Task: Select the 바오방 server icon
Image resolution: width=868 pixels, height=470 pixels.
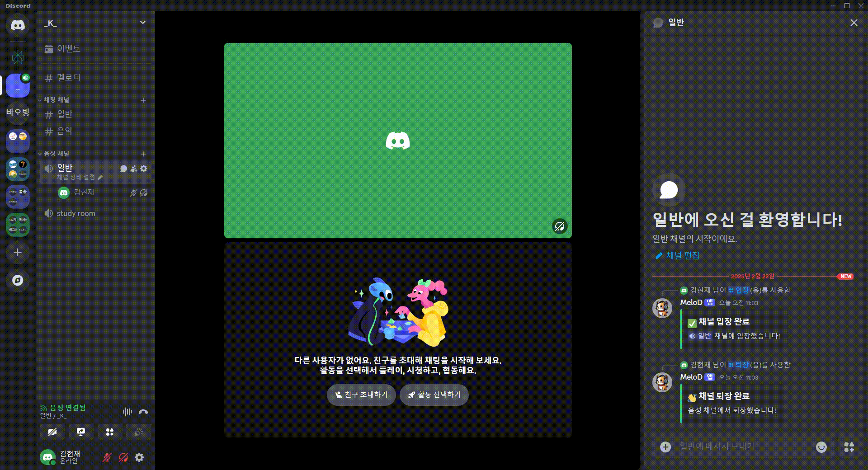Action: [x=18, y=112]
